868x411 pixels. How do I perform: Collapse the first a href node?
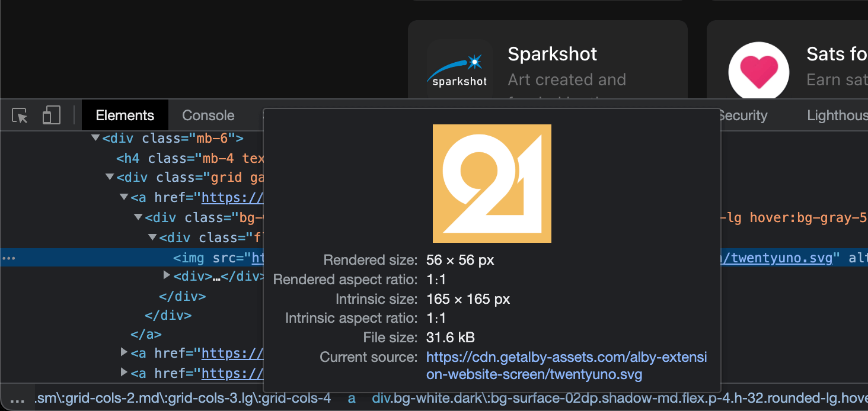(124, 197)
